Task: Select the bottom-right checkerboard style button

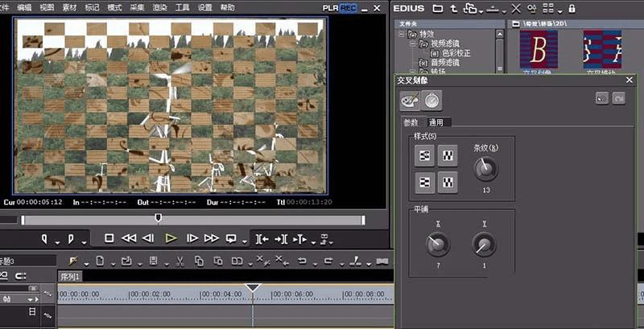Action: point(447,183)
